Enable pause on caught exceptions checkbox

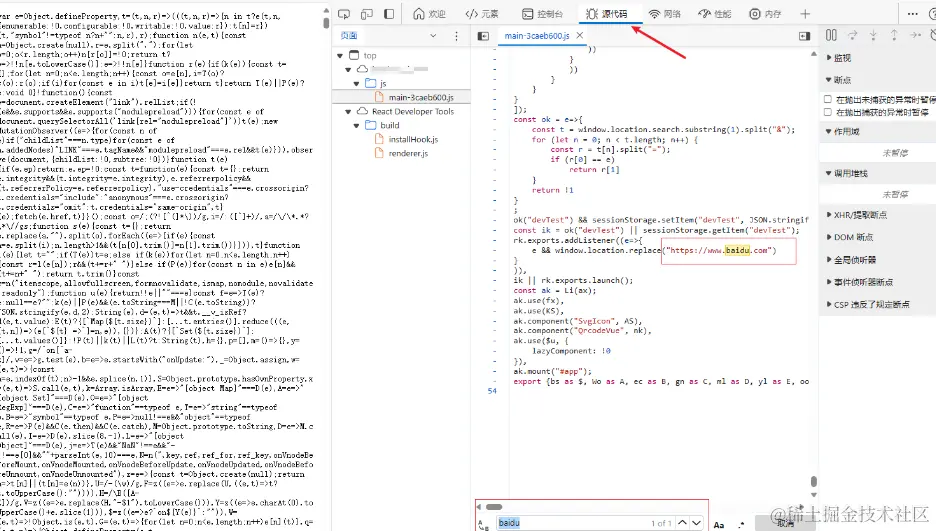(827, 114)
